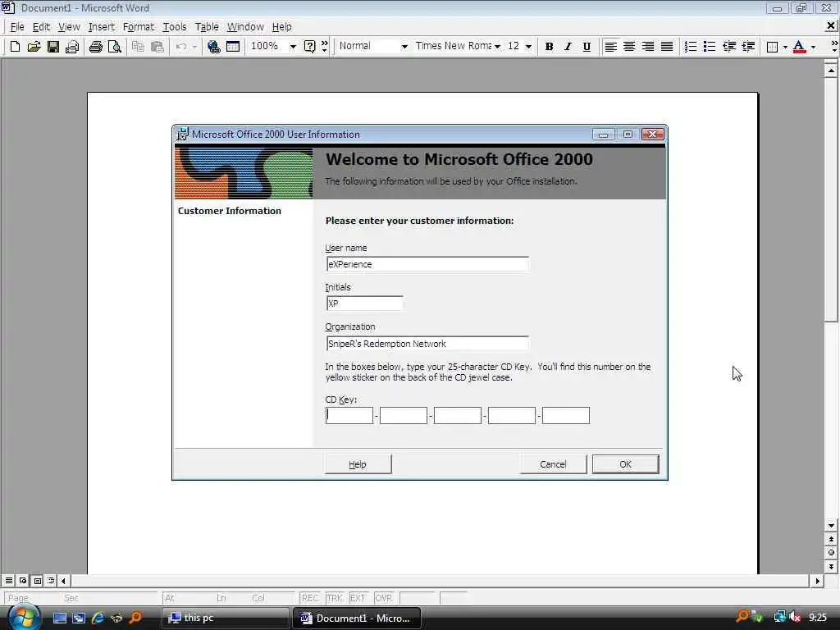Click the last CD Key box
Viewport: 840px width, 630px height.
pyautogui.click(x=566, y=416)
